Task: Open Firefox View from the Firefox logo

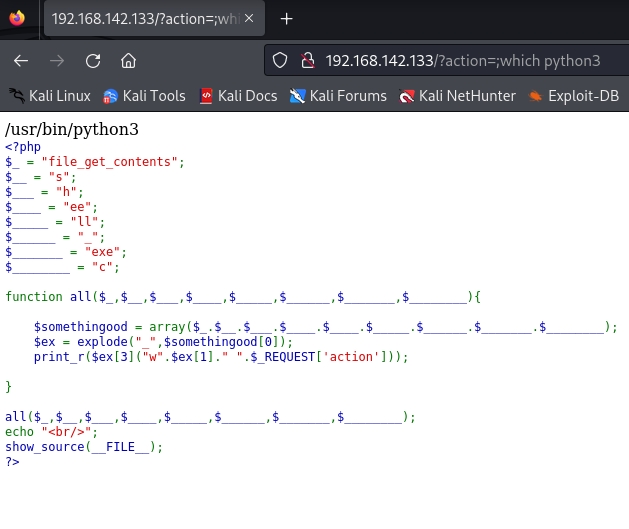Action: [x=17, y=19]
